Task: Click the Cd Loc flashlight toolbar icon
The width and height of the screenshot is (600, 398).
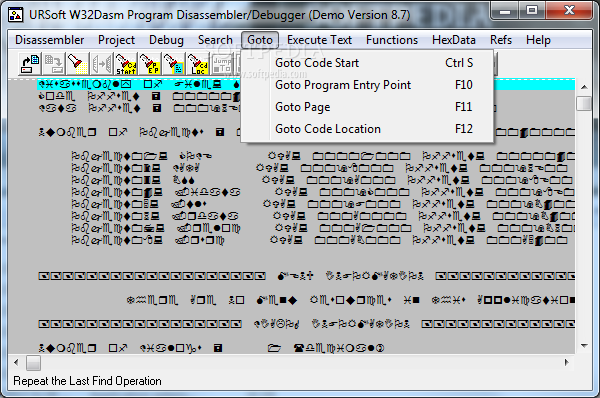Action: pyautogui.click(x=197, y=64)
